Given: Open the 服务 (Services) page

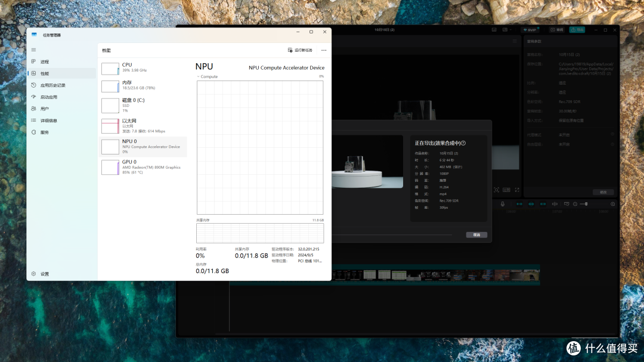Looking at the screenshot, I should tap(45, 132).
